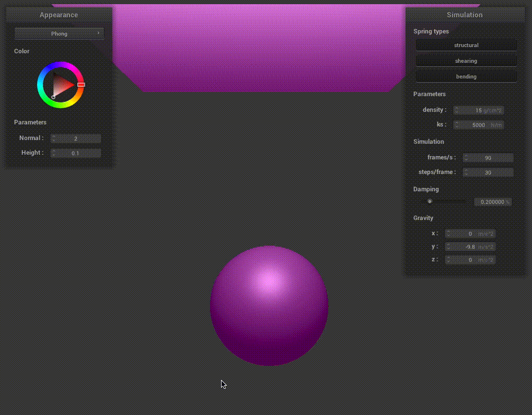Click the ks field stepper arrows
532x415 pixels.
(456, 125)
